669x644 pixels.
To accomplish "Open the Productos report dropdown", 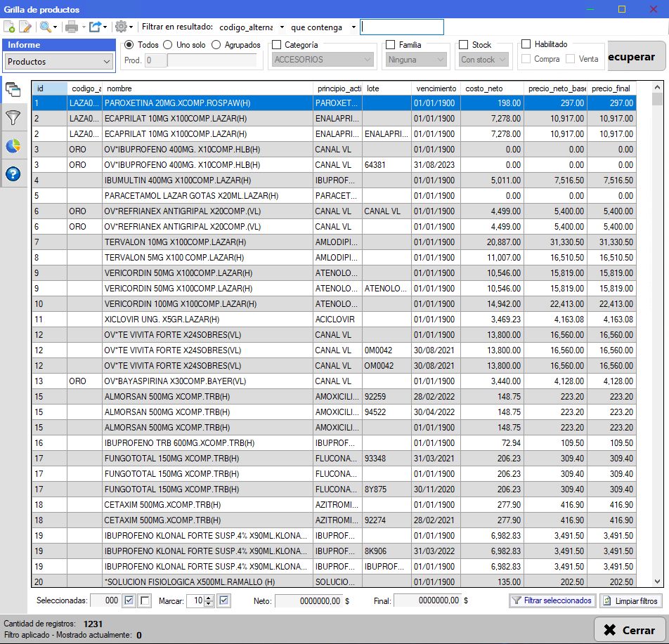I will [59, 61].
